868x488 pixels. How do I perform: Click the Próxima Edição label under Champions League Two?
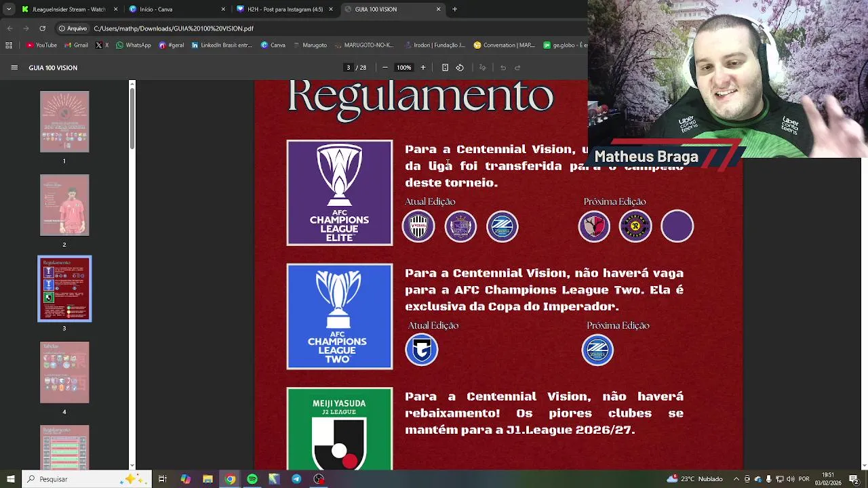[618, 325]
